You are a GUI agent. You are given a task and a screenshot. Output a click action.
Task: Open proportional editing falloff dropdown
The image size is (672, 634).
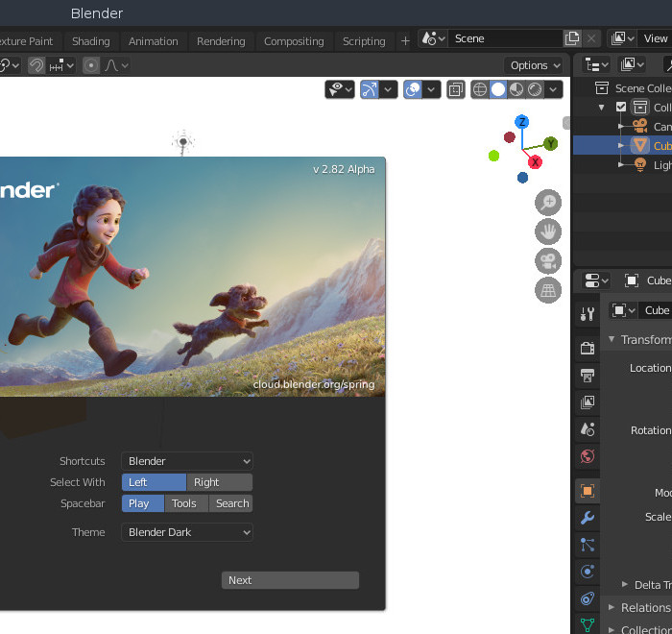[x=116, y=65]
